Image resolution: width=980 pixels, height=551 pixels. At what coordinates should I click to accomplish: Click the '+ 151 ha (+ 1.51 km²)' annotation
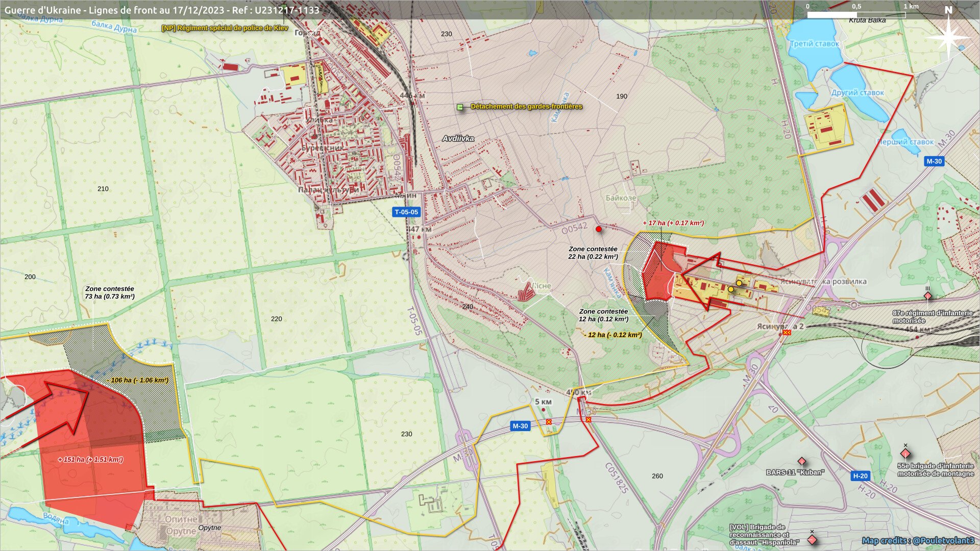click(90, 460)
